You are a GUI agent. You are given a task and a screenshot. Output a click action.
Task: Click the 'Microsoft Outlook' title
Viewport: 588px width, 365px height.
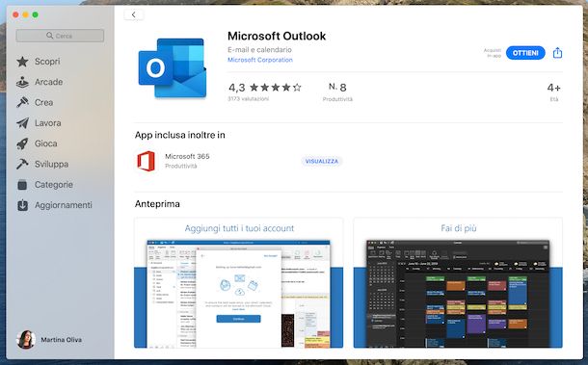pos(277,36)
